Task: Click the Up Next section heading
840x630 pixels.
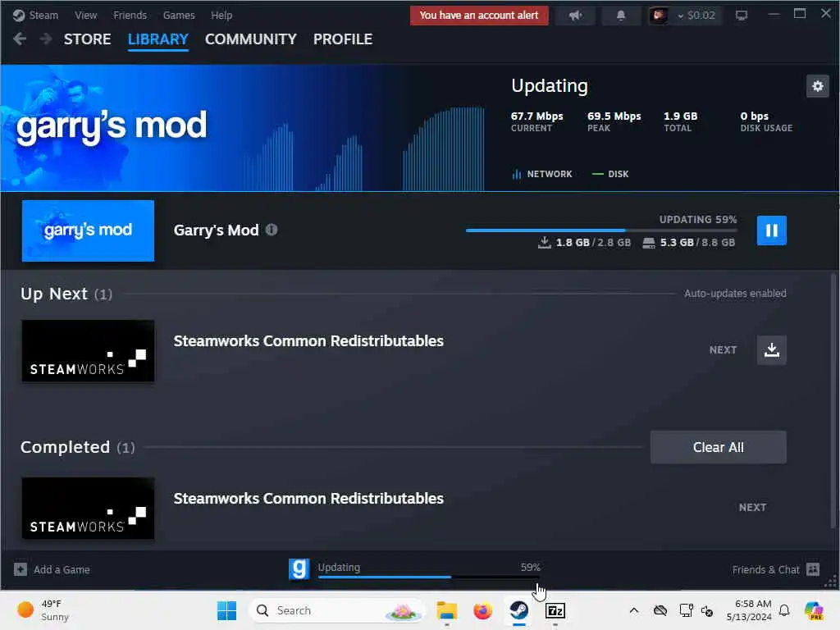Action: 66,294
